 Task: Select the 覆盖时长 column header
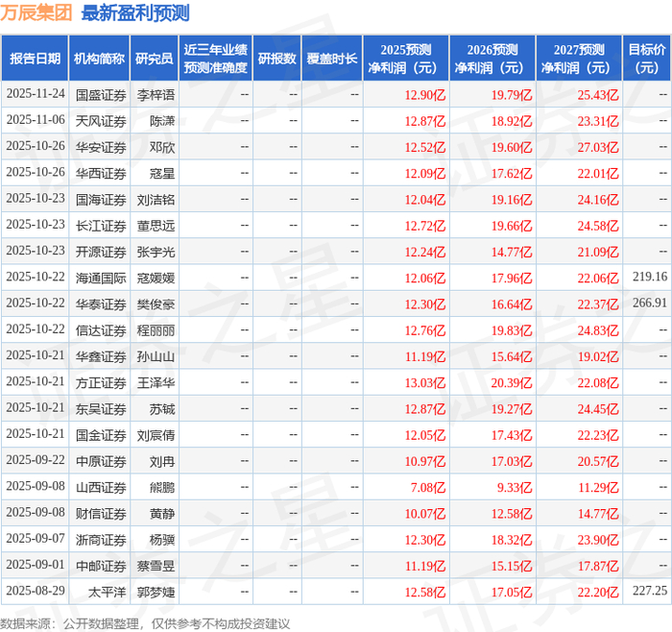point(332,59)
